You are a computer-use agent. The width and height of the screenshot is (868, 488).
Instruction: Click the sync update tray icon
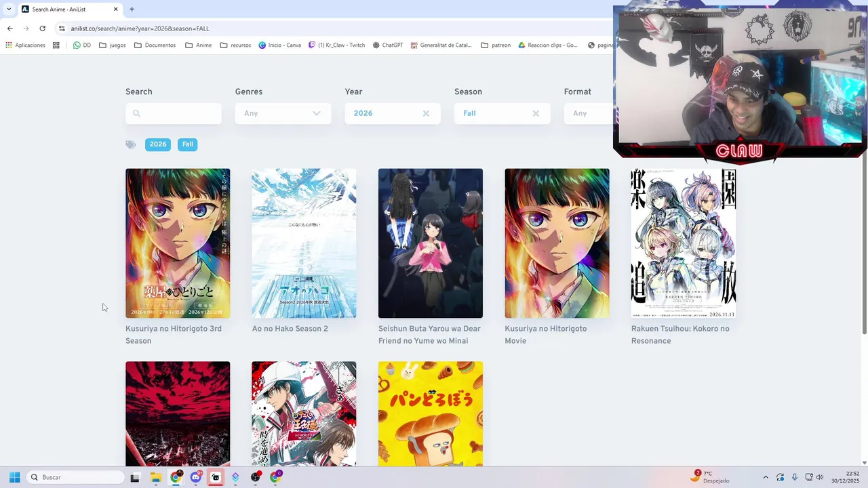tap(781, 477)
